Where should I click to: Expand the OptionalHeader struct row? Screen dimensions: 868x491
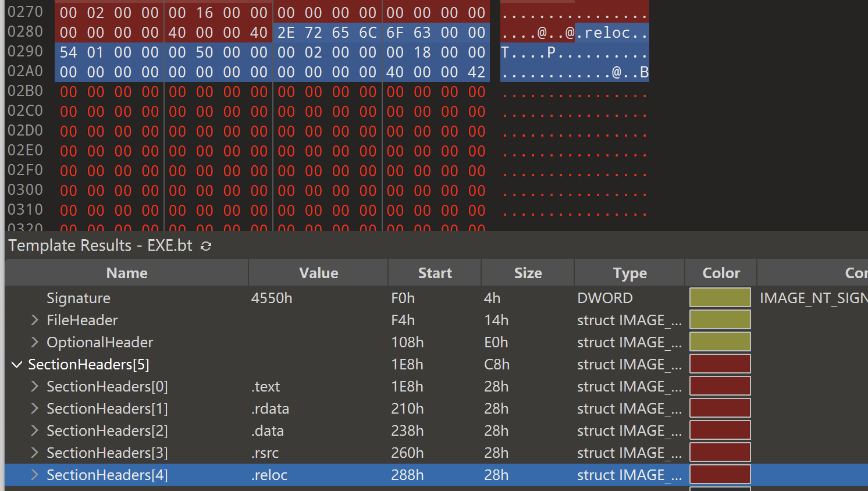click(x=34, y=342)
